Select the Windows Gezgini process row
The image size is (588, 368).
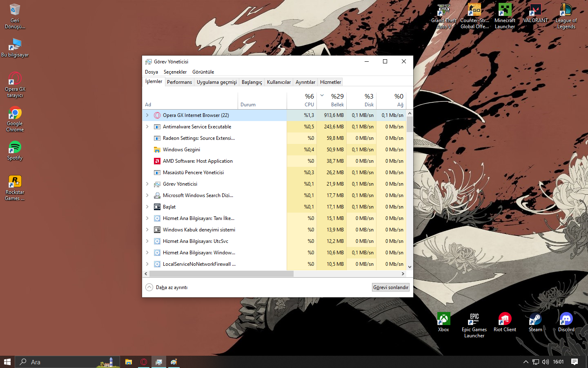tap(274, 150)
